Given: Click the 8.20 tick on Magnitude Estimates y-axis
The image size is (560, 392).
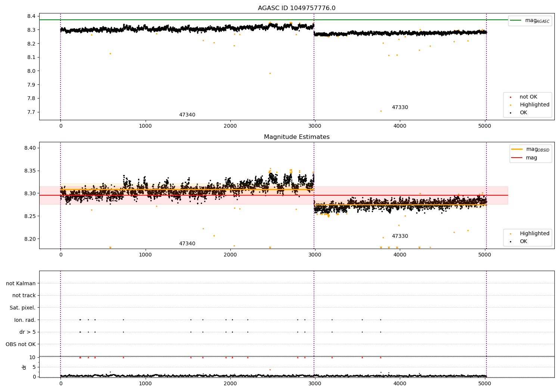Looking at the screenshot, I should [30, 239].
